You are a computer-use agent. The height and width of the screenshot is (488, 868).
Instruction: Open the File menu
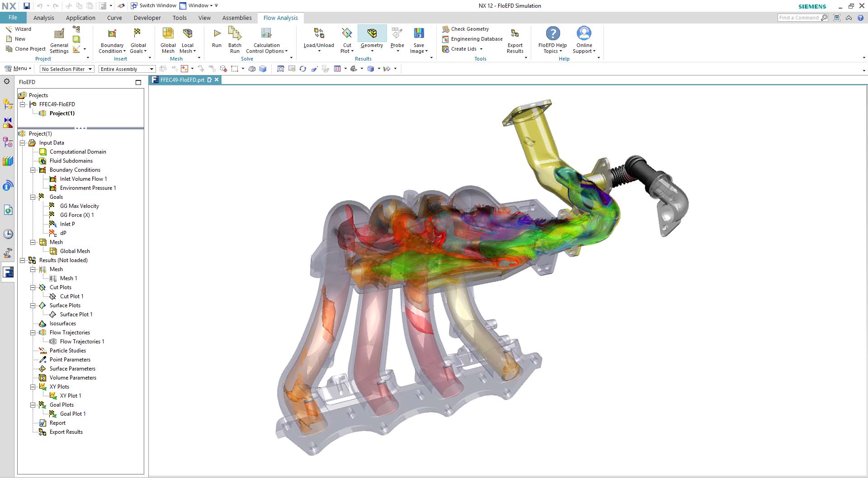point(13,17)
